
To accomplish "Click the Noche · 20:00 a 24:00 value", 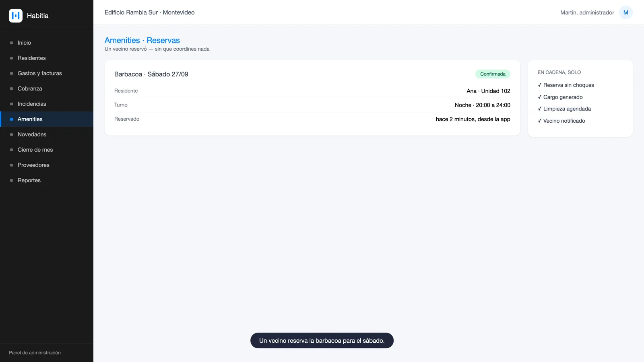I will (483, 105).
